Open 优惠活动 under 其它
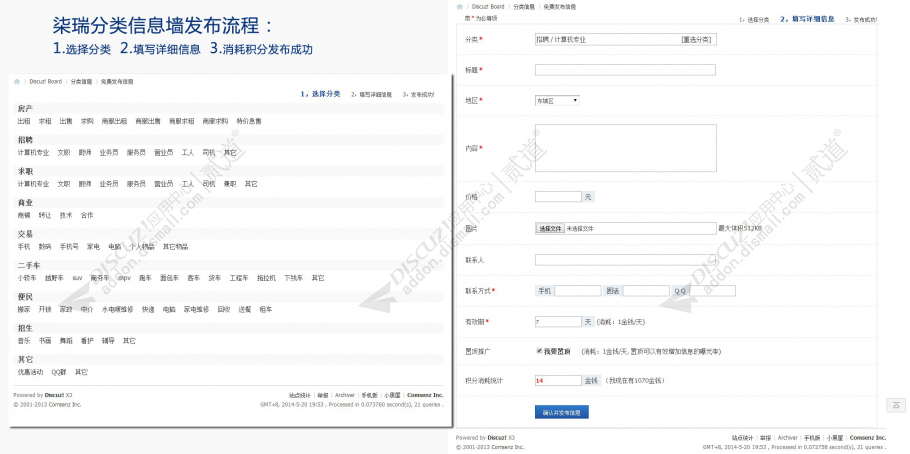 [30, 372]
